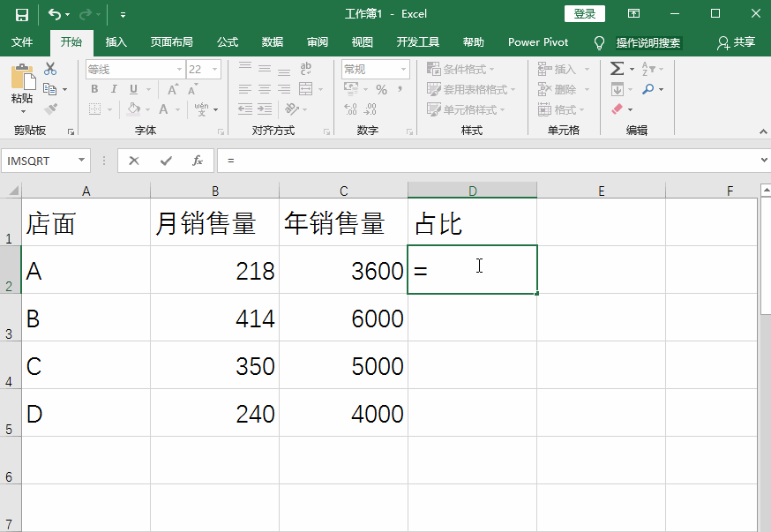This screenshot has width=771, height=532.
Task: Open the font name dropdown 等线
Action: [x=179, y=70]
